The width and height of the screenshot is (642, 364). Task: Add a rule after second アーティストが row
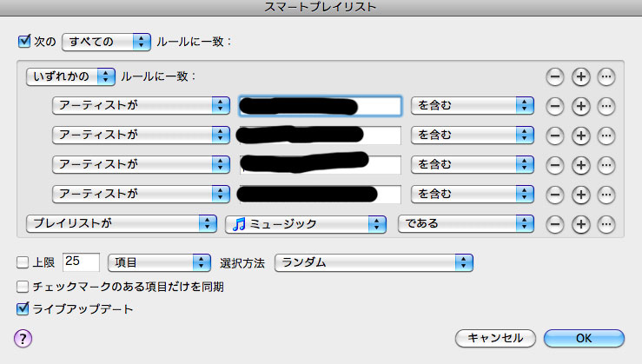click(x=580, y=136)
